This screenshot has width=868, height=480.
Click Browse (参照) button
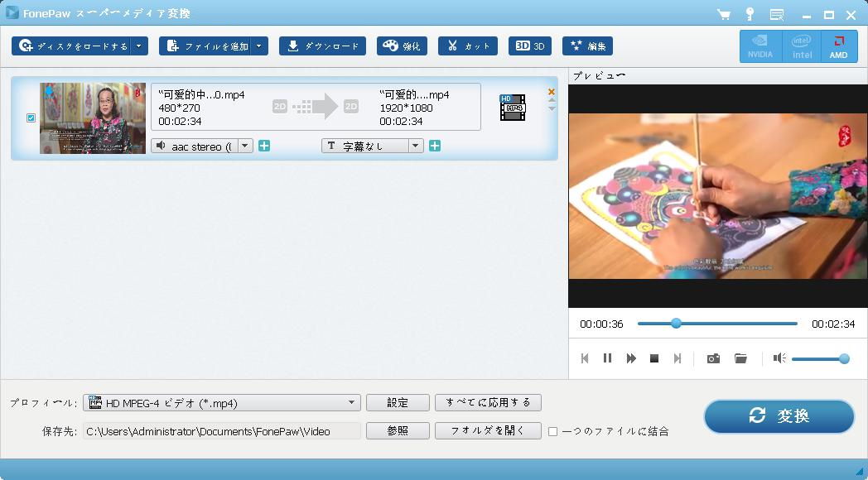[398, 431]
